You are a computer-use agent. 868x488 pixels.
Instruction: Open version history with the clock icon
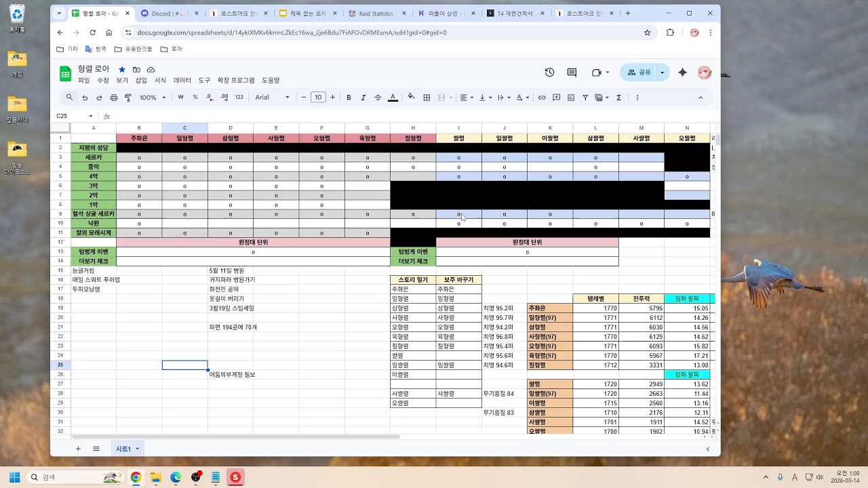549,73
